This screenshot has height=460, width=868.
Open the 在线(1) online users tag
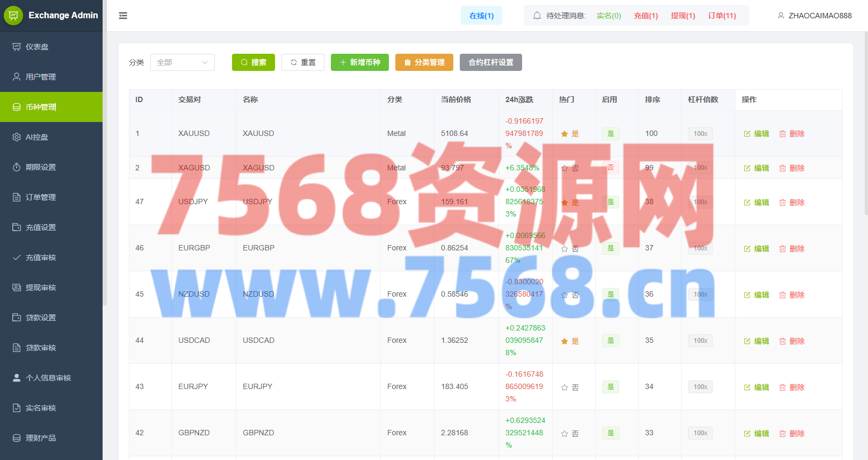(x=481, y=16)
